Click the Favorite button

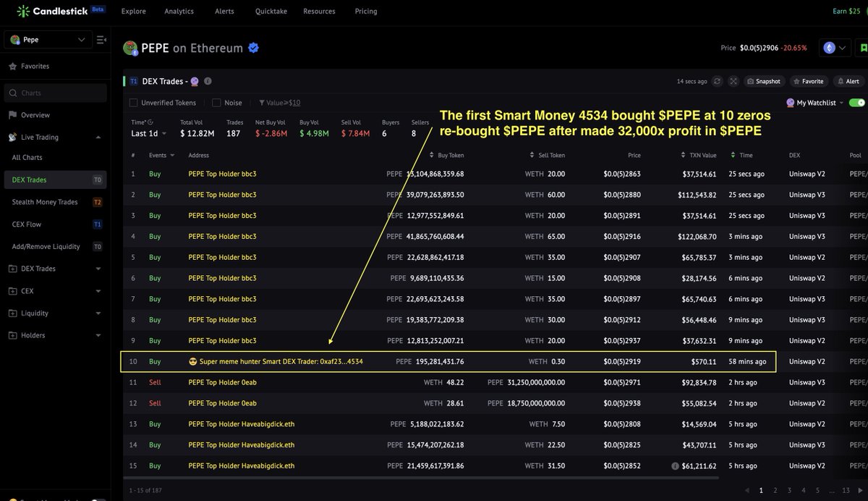[808, 81]
